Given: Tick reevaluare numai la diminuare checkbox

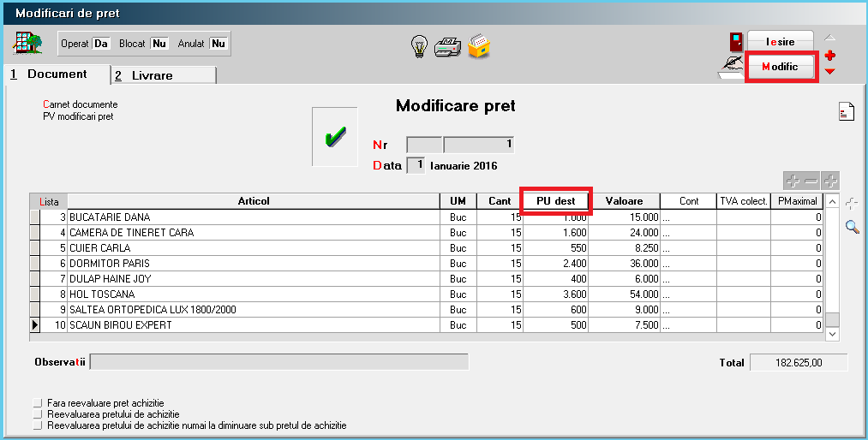Looking at the screenshot, I should (x=37, y=425).
